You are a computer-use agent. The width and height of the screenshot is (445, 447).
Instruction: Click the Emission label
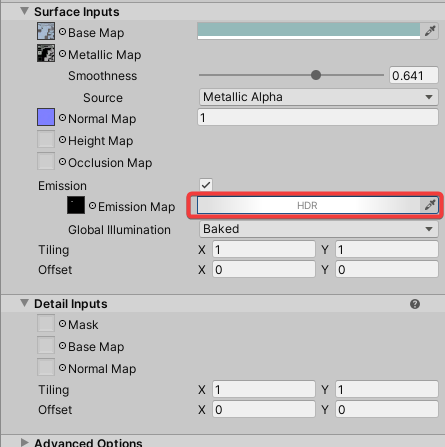[62, 186]
